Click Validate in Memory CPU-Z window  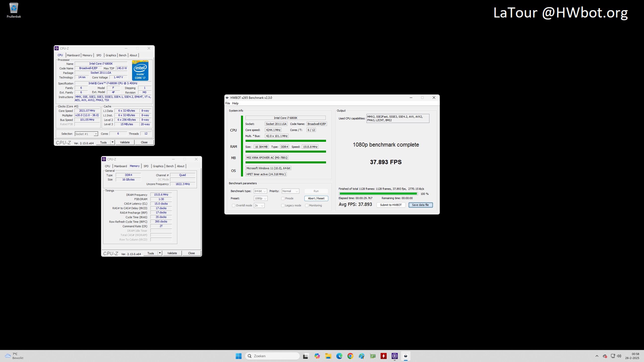click(172, 253)
